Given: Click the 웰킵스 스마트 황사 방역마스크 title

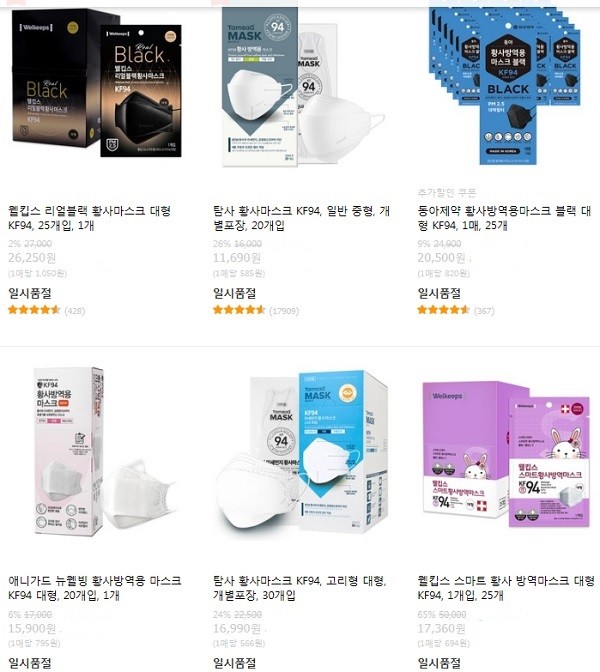Looking at the screenshot, I should point(506,588).
